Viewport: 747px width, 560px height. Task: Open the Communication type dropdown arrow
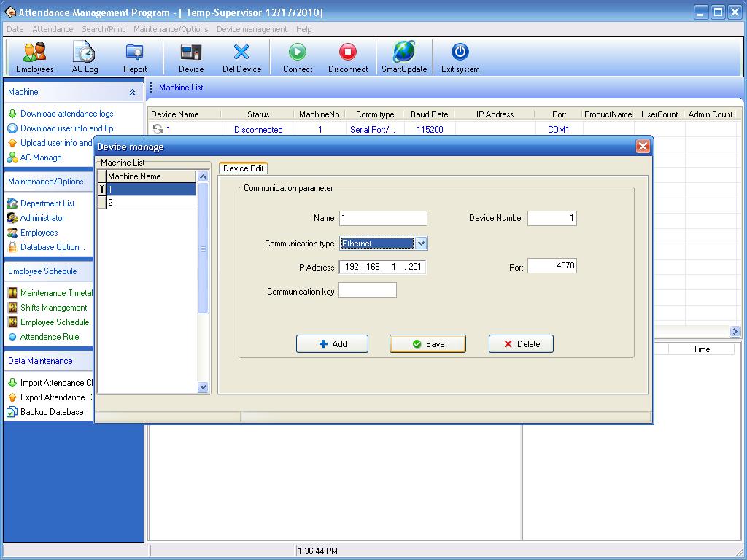[421, 244]
